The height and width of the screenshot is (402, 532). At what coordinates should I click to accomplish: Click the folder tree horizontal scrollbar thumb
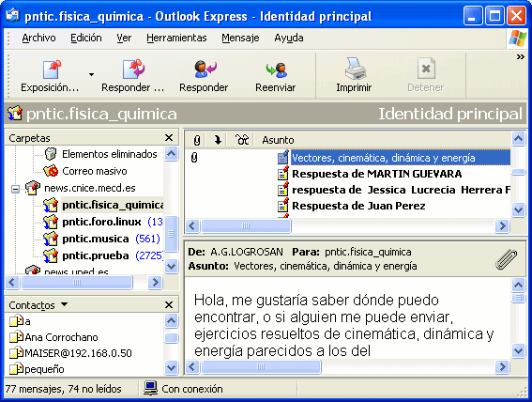tap(77, 282)
